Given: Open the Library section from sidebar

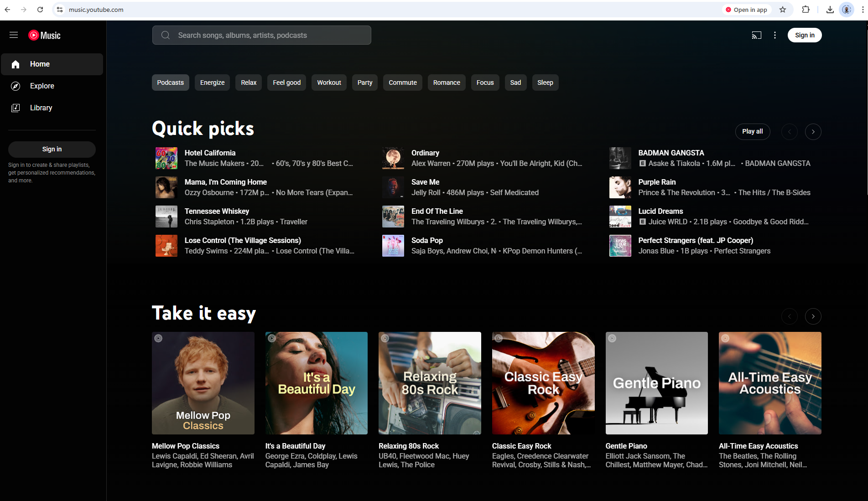Looking at the screenshot, I should tap(41, 108).
